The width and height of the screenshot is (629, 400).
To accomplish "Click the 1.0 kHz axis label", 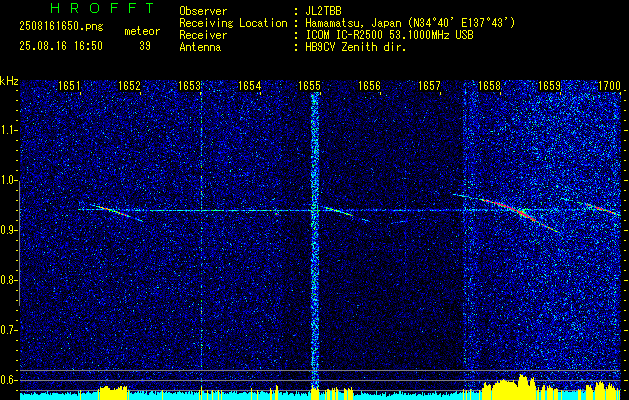I will 8,180.
